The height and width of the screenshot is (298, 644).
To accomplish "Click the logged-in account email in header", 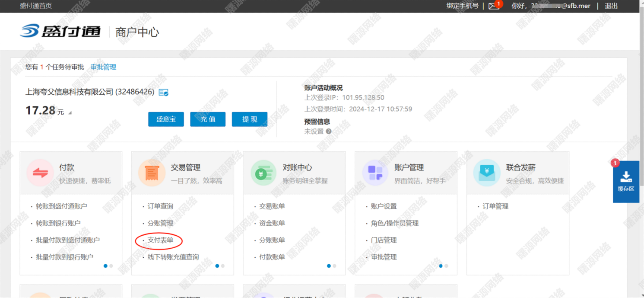I will (x=561, y=6).
